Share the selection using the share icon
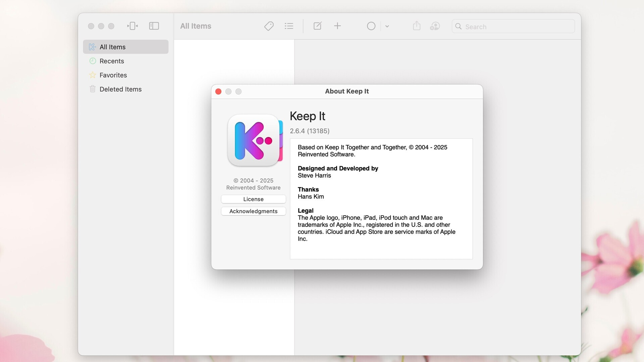644x362 pixels. (417, 26)
